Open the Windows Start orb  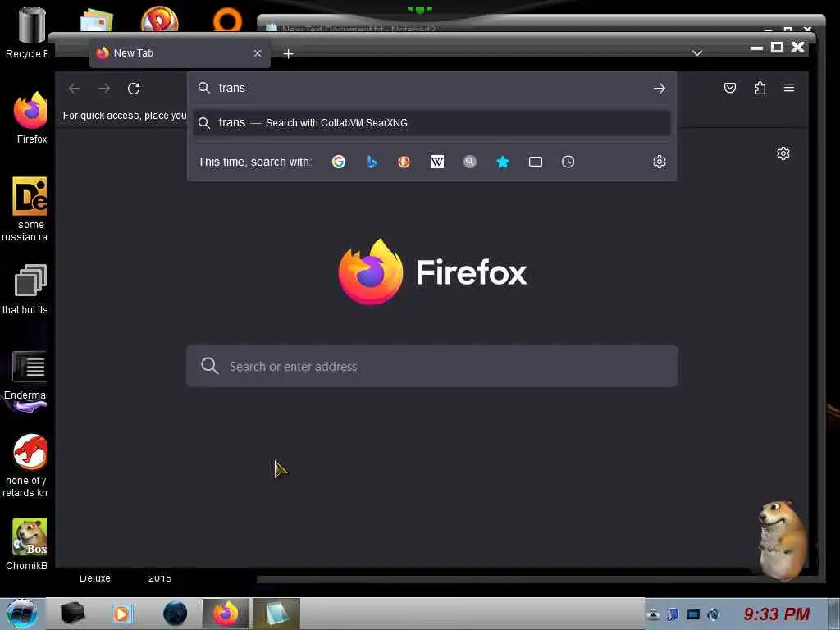click(21, 614)
